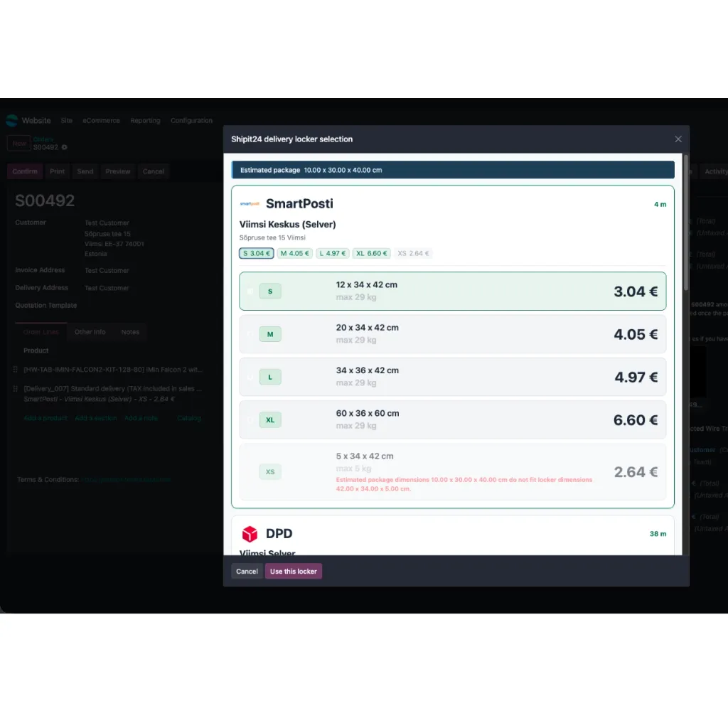Click the S00492 order title
Image resolution: width=728 pixels, height=728 pixels.
(x=45, y=200)
